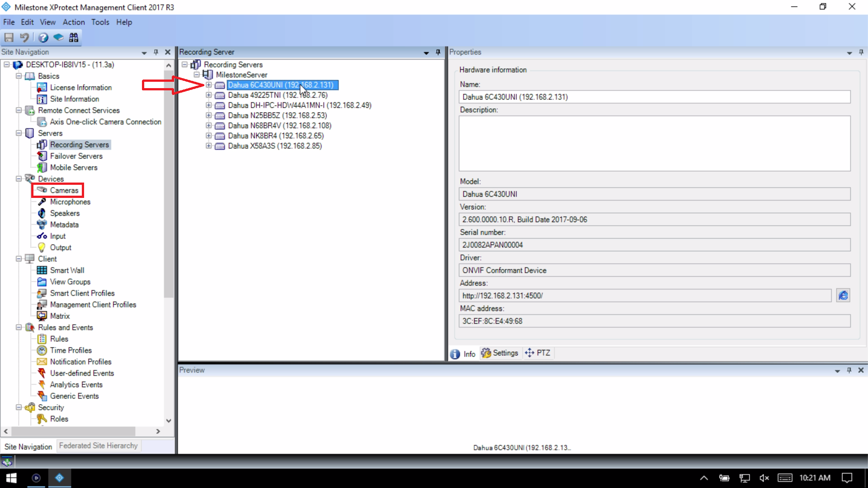The height and width of the screenshot is (488, 868).
Task: Select Failover Servers node
Action: (76, 156)
